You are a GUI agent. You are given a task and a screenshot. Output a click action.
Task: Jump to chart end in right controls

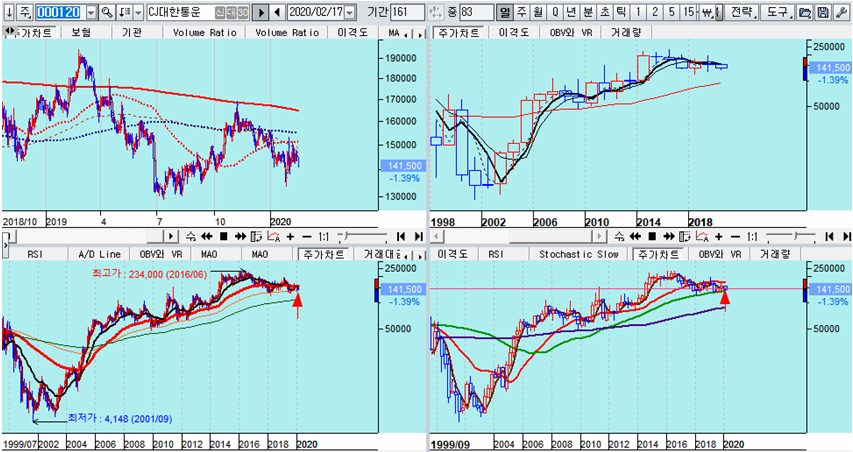846,237
